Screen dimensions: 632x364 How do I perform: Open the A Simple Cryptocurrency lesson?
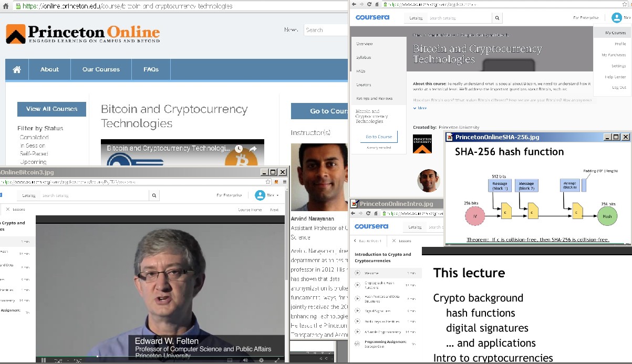386,332
